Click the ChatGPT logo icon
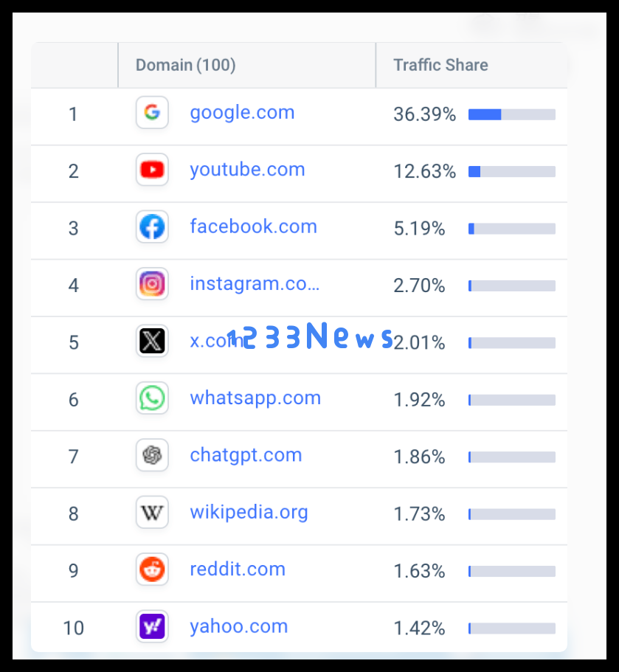619x672 pixels. click(152, 455)
